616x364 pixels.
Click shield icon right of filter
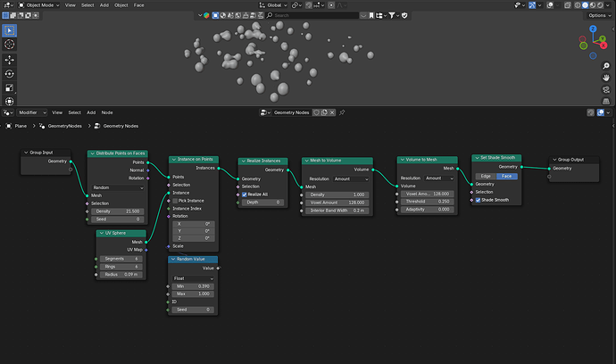404,15
